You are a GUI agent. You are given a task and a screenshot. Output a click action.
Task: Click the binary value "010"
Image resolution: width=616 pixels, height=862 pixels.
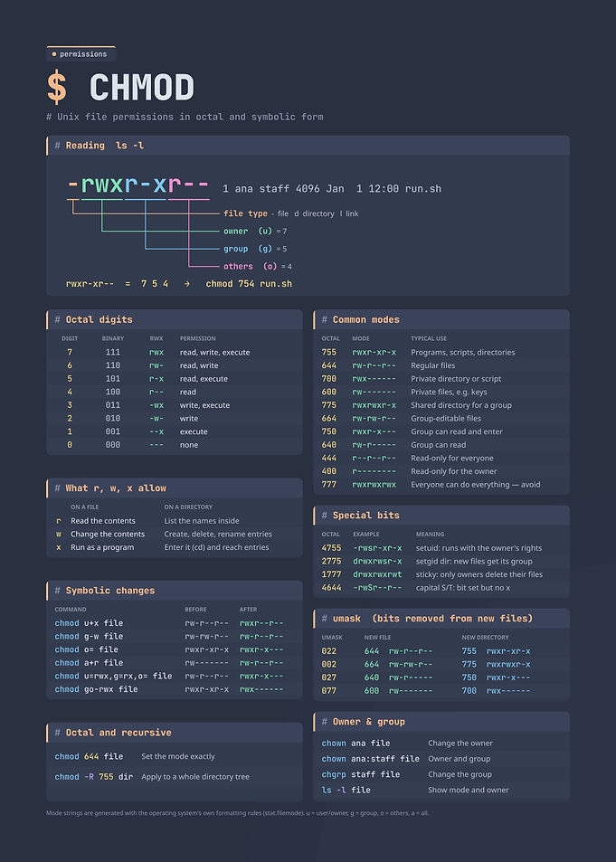coord(113,419)
